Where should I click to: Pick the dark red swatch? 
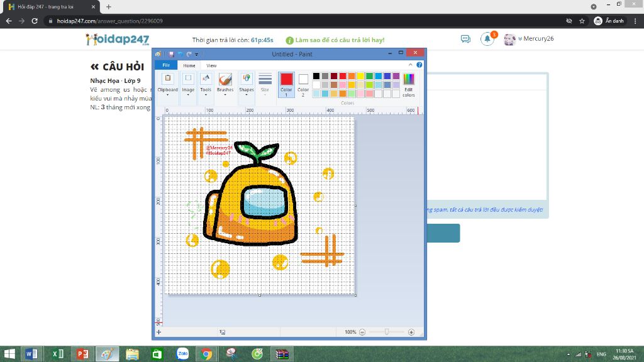(x=334, y=76)
